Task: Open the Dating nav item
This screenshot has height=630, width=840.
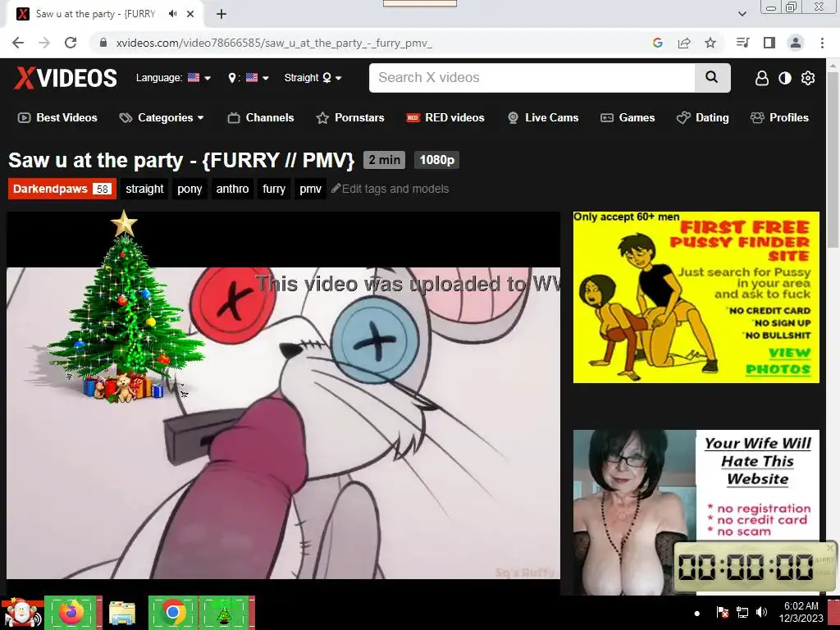Action: (703, 118)
